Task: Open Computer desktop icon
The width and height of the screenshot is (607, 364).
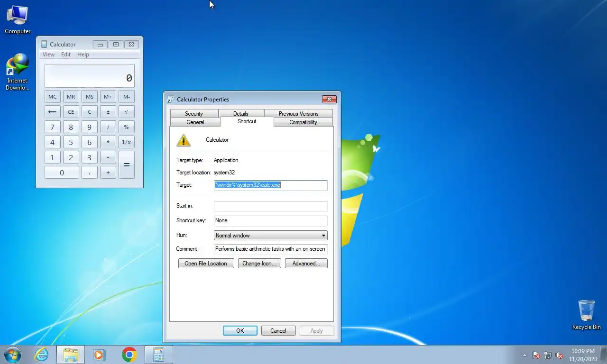Action: coord(18,20)
